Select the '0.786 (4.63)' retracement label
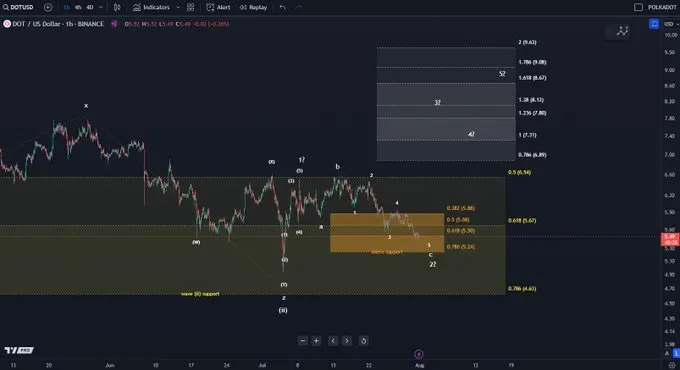The height and width of the screenshot is (370, 680). [522, 288]
